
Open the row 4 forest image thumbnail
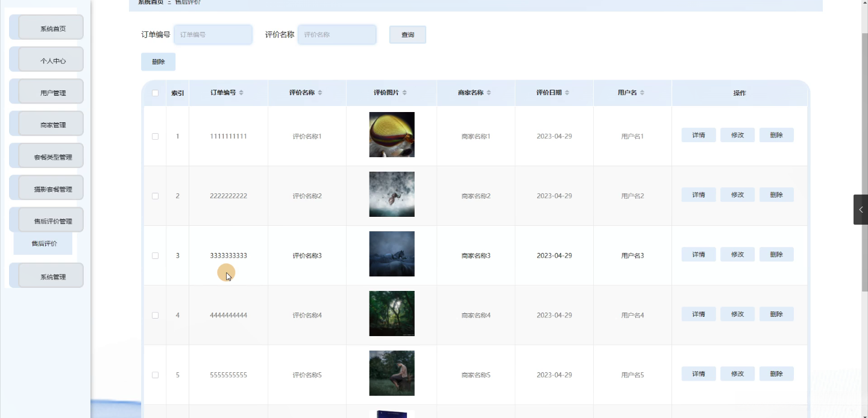(x=392, y=313)
